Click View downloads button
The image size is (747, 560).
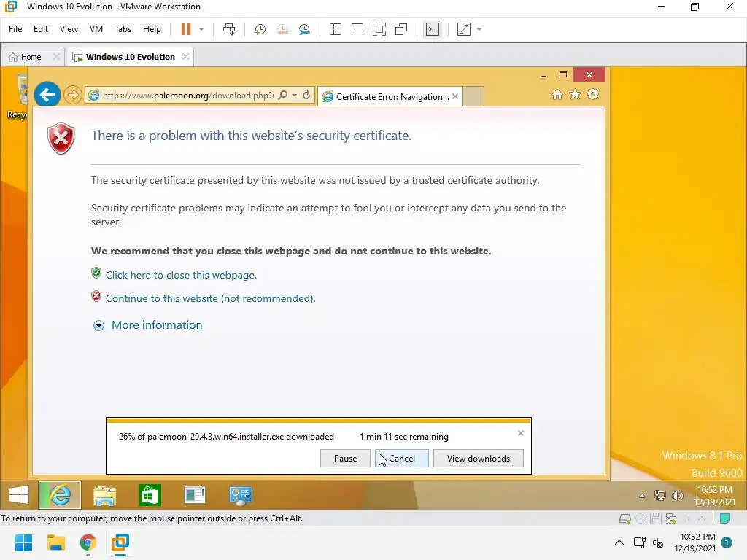479,458
